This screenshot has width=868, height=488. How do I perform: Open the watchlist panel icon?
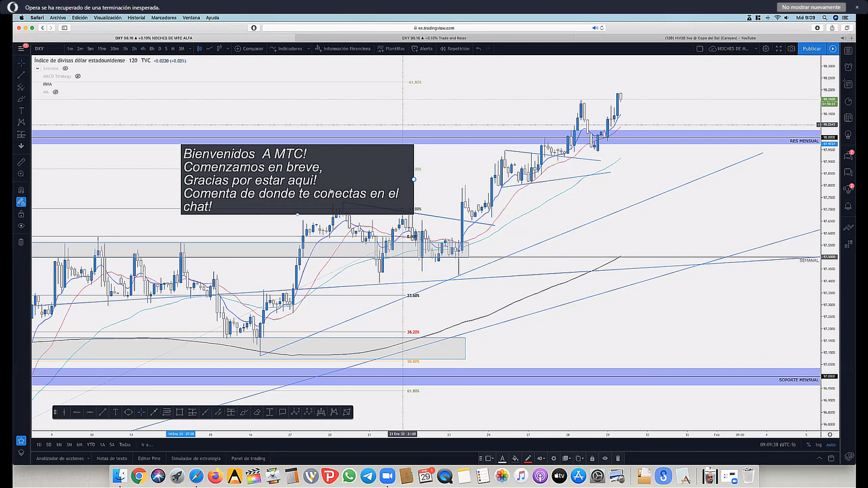point(848,51)
